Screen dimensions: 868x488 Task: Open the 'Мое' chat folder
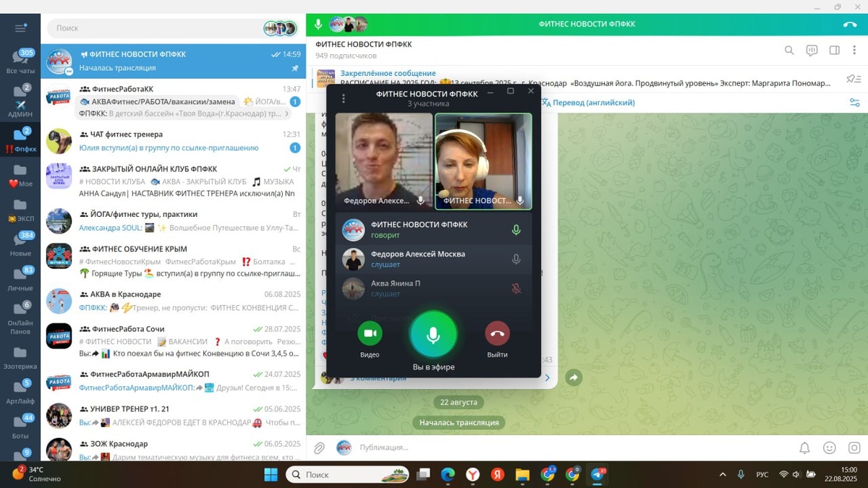20,176
